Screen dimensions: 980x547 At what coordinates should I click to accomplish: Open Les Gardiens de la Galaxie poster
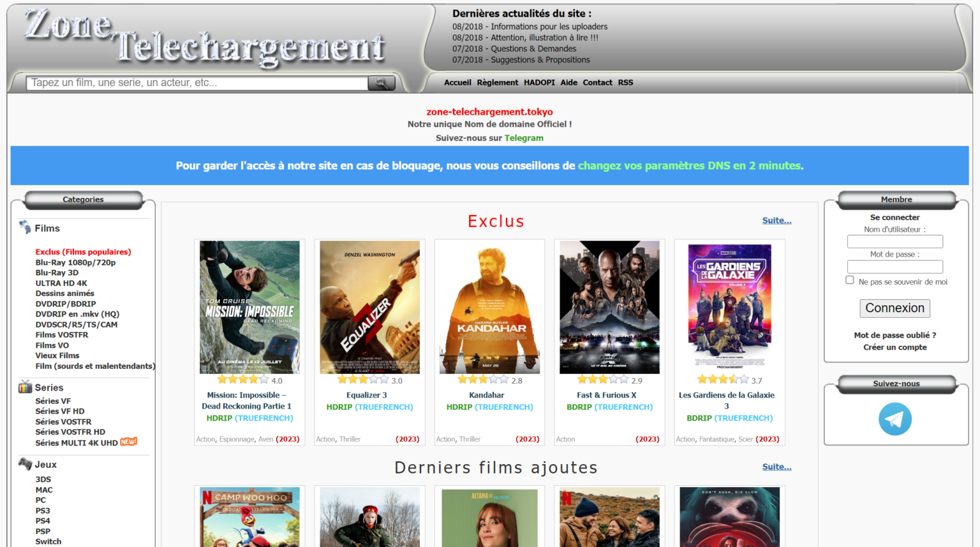[x=729, y=307]
